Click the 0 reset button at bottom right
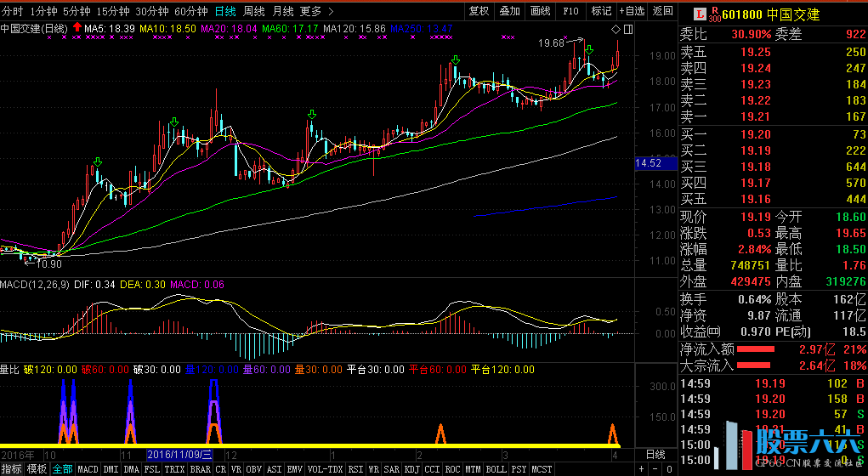The width and height of the screenshot is (868, 476). 669,469
